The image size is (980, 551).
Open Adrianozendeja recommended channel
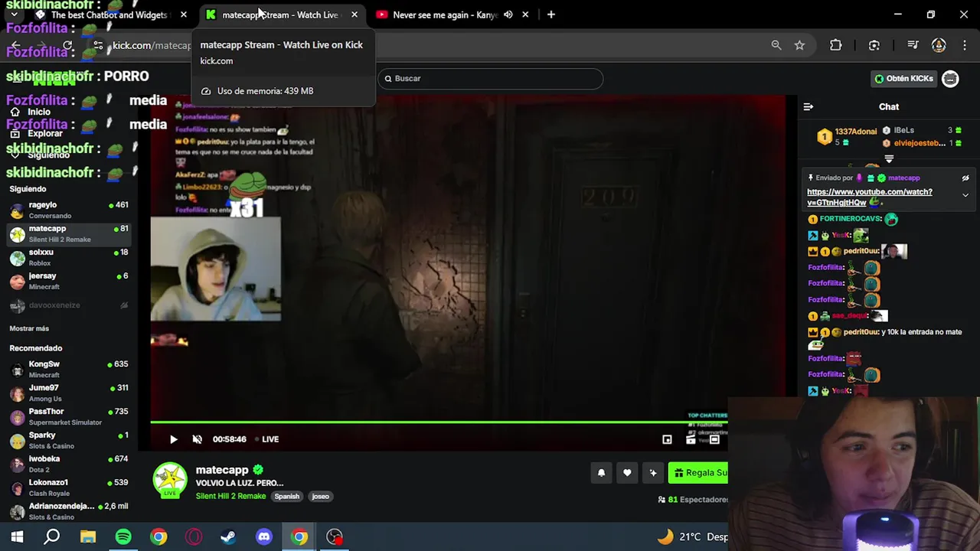[x=69, y=512]
